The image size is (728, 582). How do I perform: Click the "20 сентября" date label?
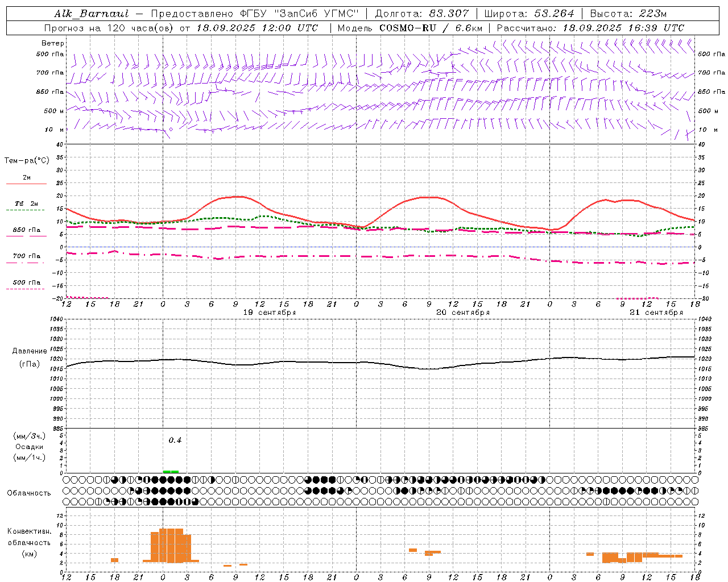coord(463,313)
